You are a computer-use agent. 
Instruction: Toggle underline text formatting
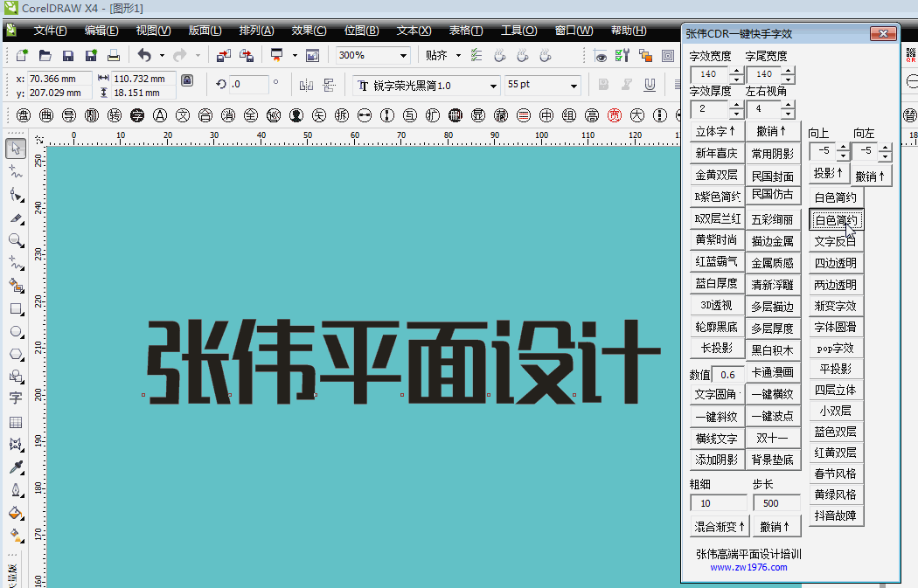pyautogui.click(x=650, y=85)
